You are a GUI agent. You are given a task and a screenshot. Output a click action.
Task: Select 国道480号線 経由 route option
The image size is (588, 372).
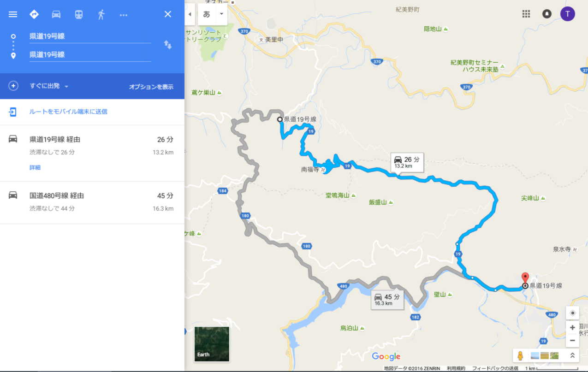[92, 202]
